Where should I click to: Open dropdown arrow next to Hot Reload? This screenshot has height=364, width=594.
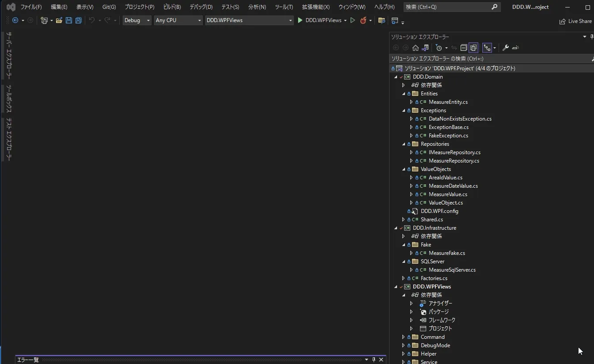coord(371,20)
